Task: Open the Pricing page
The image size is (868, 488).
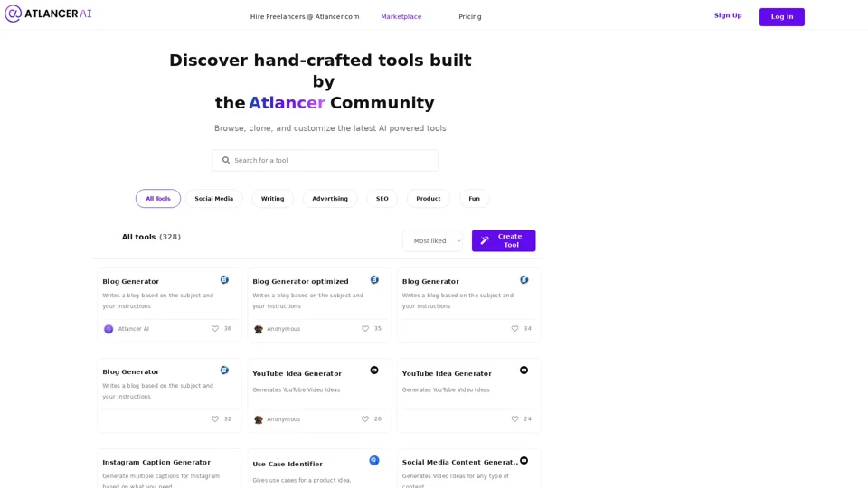Action: [x=470, y=16]
